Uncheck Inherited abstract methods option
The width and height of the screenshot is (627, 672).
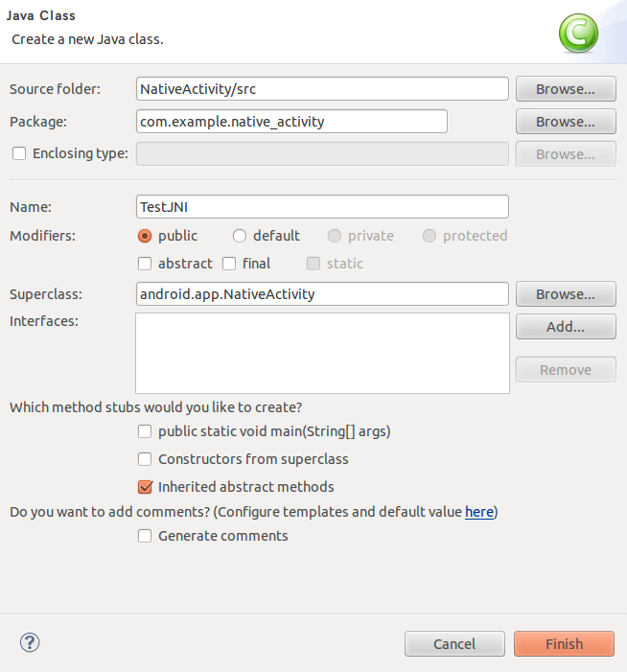[145, 487]
